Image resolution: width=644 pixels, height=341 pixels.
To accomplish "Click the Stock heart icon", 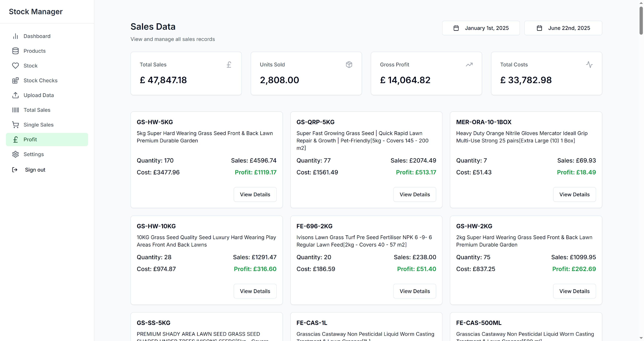I will [x=16, y=66].
